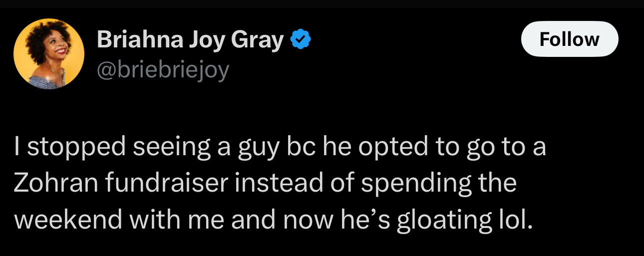Click the blue verified checkmark badge

point(301,39)
